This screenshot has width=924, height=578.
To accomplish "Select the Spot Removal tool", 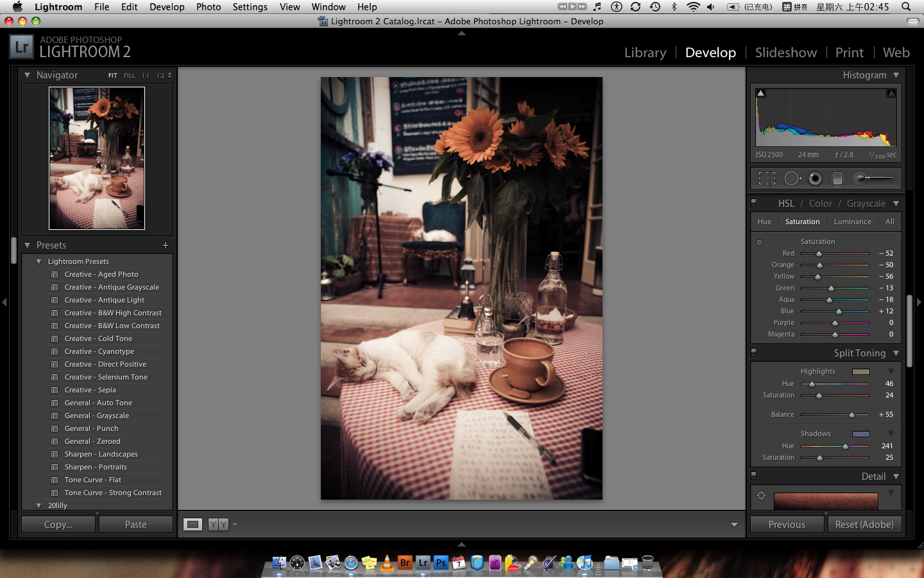I will 792,179.
